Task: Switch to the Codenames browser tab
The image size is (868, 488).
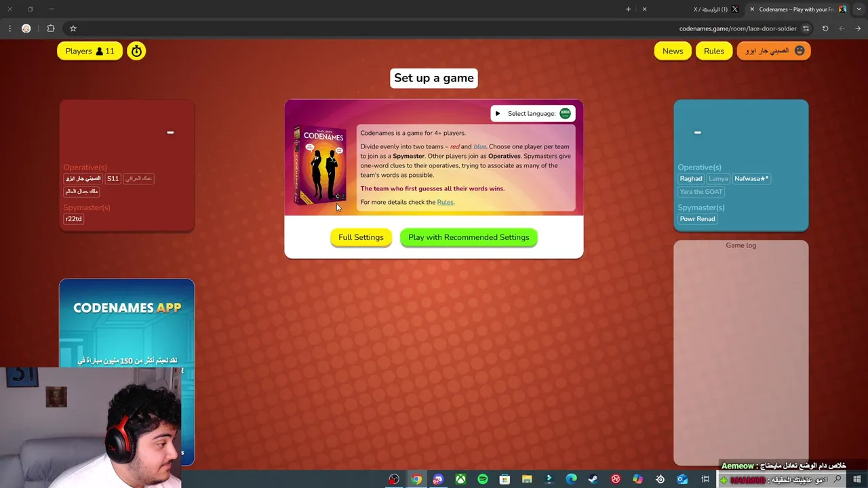Action: click(x=796, y=9)
